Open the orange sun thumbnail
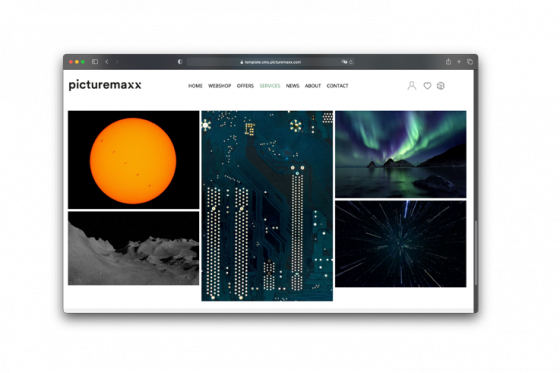Screen dimensions: 560x373 (134, 160)
